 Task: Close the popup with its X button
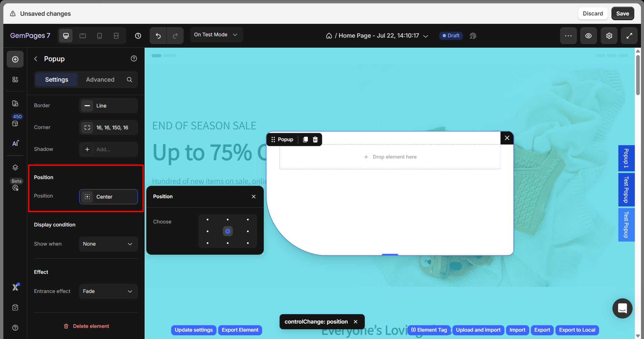[507, 138]
